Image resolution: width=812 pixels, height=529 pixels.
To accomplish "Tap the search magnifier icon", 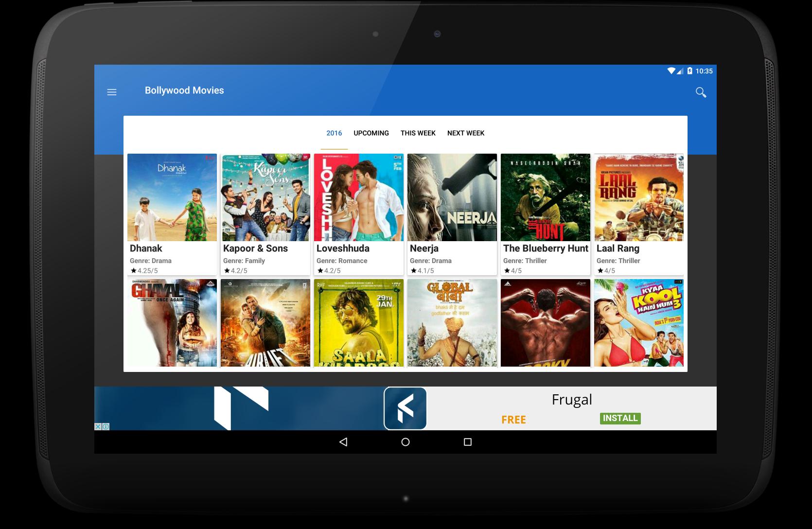I will pyautogui.click(x=701, y=92).
